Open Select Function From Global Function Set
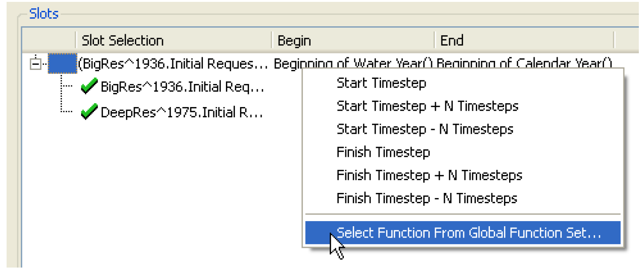Image resolution: width=644 pixels, height=276 pixels. (468, 233)
